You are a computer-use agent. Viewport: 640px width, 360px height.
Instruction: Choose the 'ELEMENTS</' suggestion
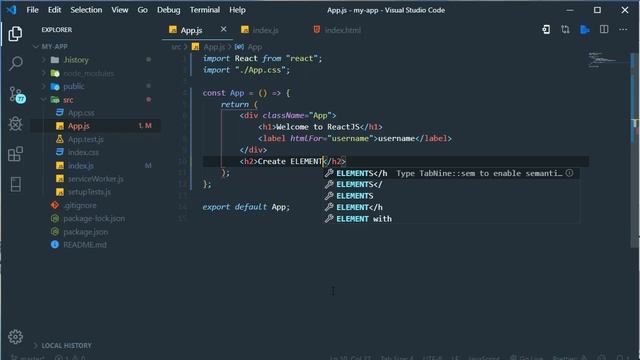click(451, 184)
